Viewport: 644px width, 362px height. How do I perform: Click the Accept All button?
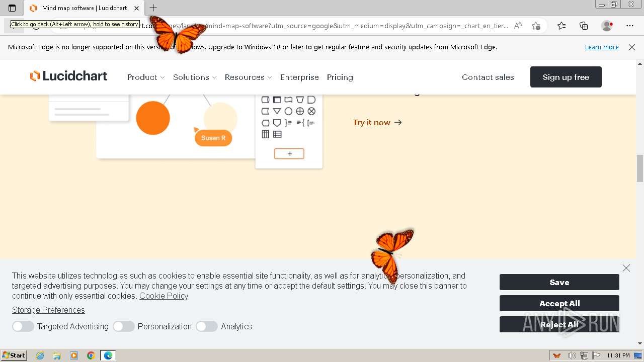coord(559,303)
